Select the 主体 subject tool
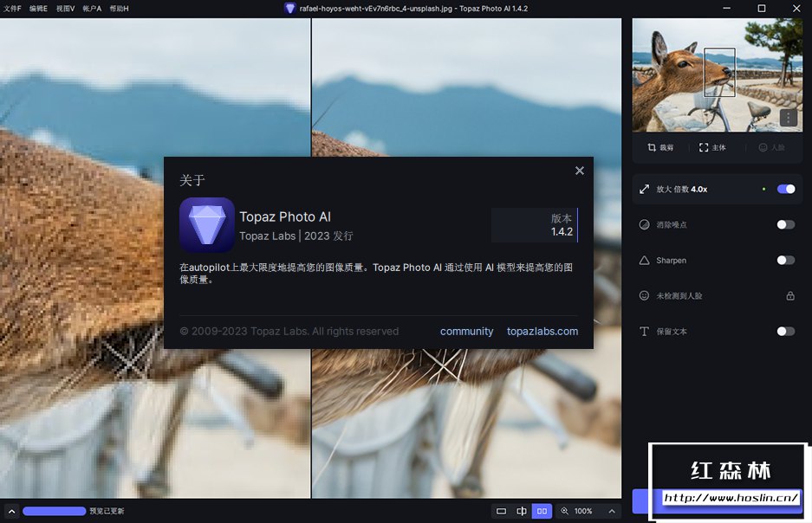Image resolution: width=812 pixels, height=523 pixels. click(x=712, y=147)
